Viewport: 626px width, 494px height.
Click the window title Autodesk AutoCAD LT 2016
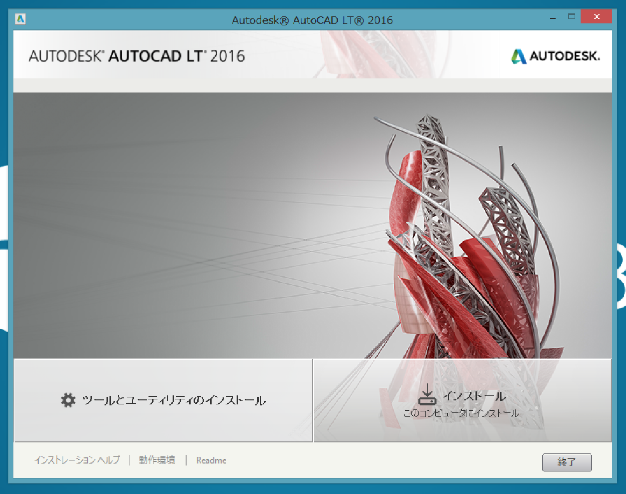point(312,20)
